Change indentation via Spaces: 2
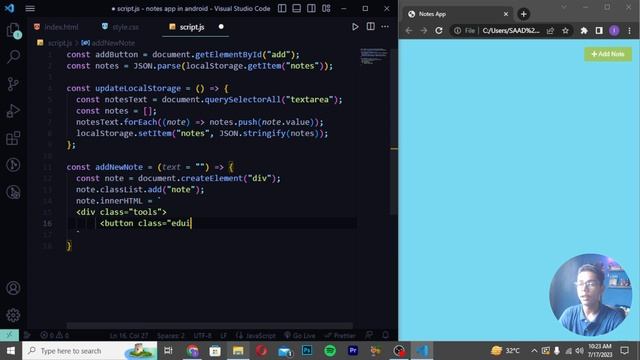This screenshot has width=640, height=360. click(171, 336)
